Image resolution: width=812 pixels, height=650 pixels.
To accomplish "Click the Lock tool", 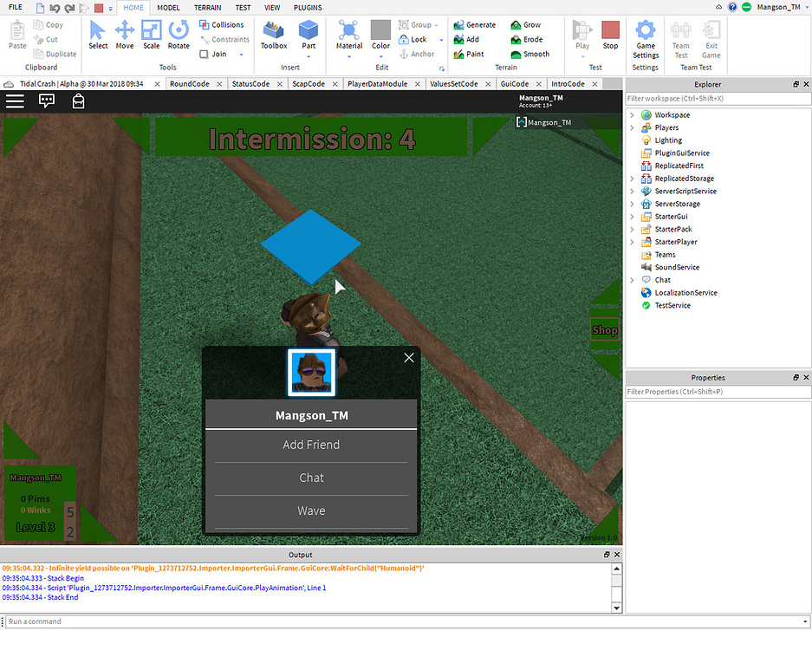I will pyautogui.click(x=412, y=39).
